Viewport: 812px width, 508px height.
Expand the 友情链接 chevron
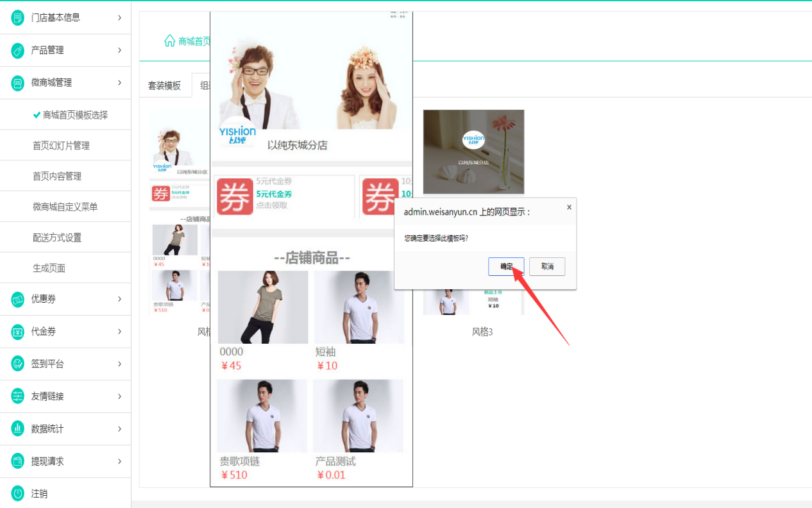click(x=119, y=396)
